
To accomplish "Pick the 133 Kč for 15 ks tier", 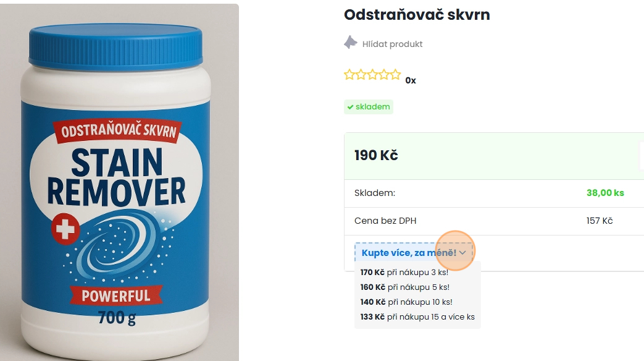I will coord(417,316).
